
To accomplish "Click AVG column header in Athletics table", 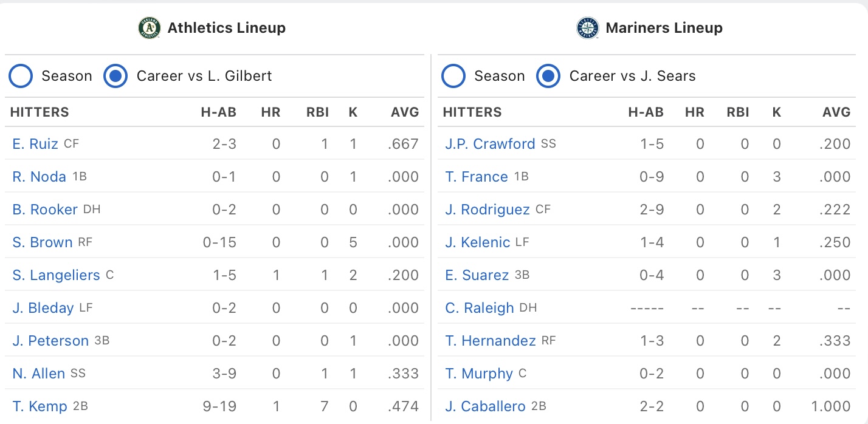I will [x=405, y=112].
